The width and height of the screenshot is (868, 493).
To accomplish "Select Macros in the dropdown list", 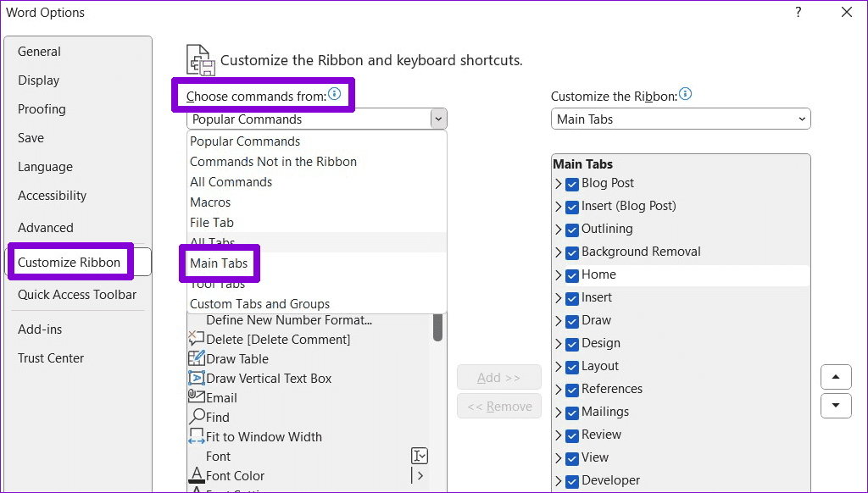I will point(317,202).
